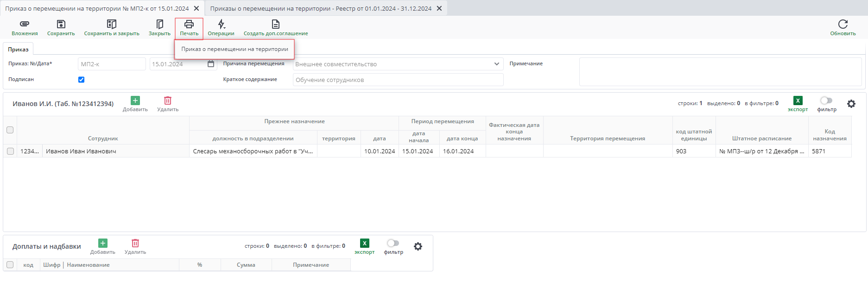Select Приказ о перемещении на территории print option
This screenshot has height=289, width=868.
tap(234, 49)
